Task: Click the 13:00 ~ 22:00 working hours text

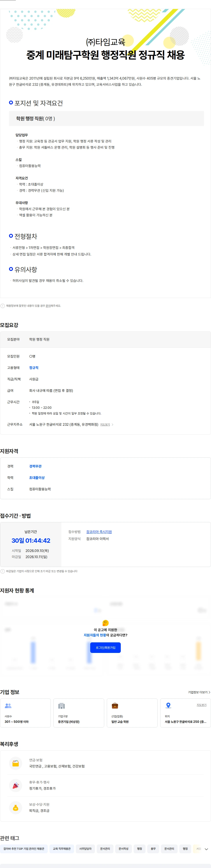Action: [x=42, y=408]
